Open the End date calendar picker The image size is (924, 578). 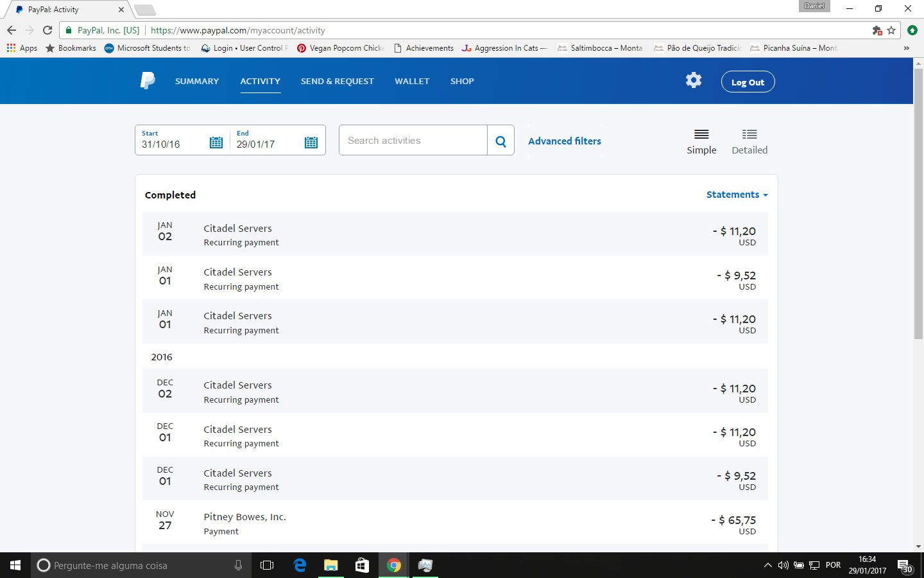click(311, 143)
